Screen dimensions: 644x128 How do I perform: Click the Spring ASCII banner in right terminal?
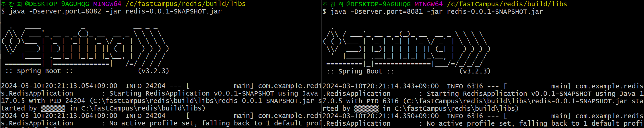click(x=407, y=47)
